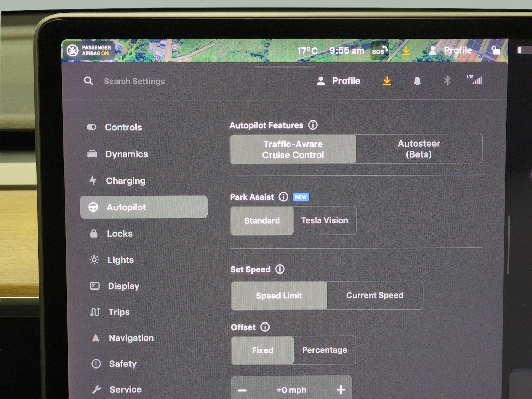Open the notifications bell icon

click(417, 81)
